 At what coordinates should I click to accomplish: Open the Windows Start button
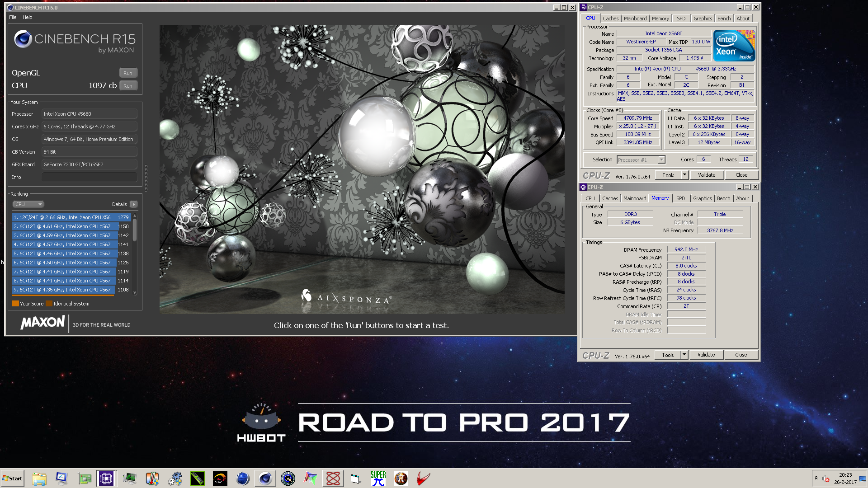(x=13, y=479)
